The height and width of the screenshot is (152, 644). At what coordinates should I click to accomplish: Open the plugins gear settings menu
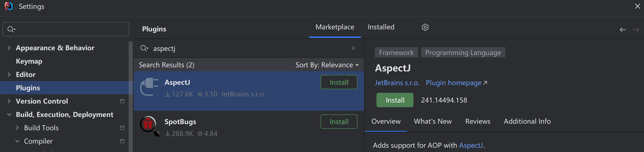(425, 27)
